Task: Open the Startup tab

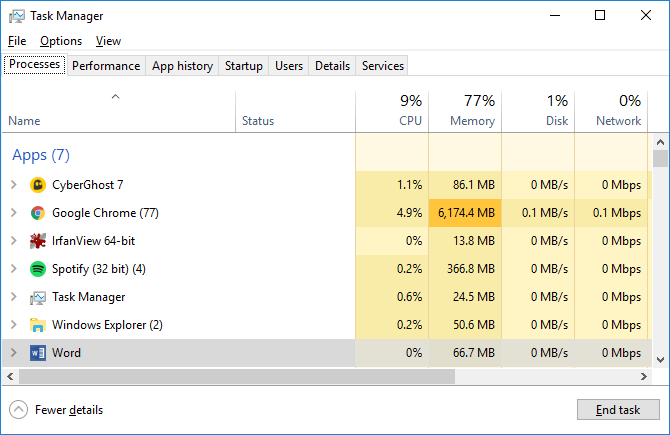Action: (244, 66)
